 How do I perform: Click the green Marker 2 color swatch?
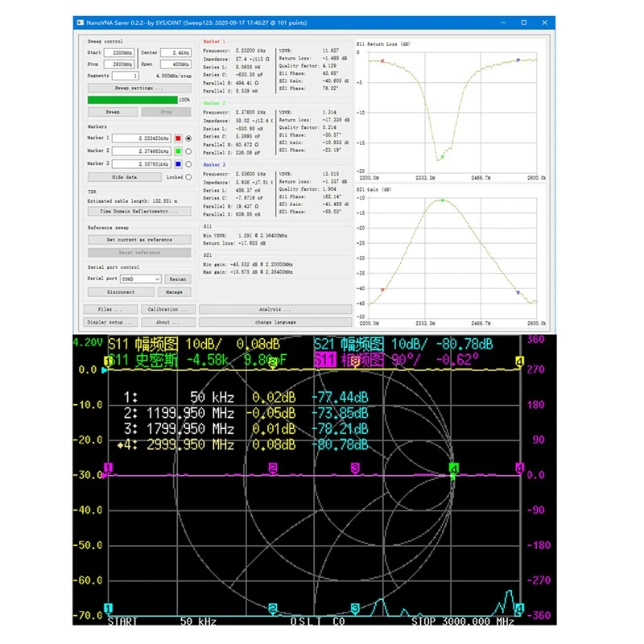178,151
